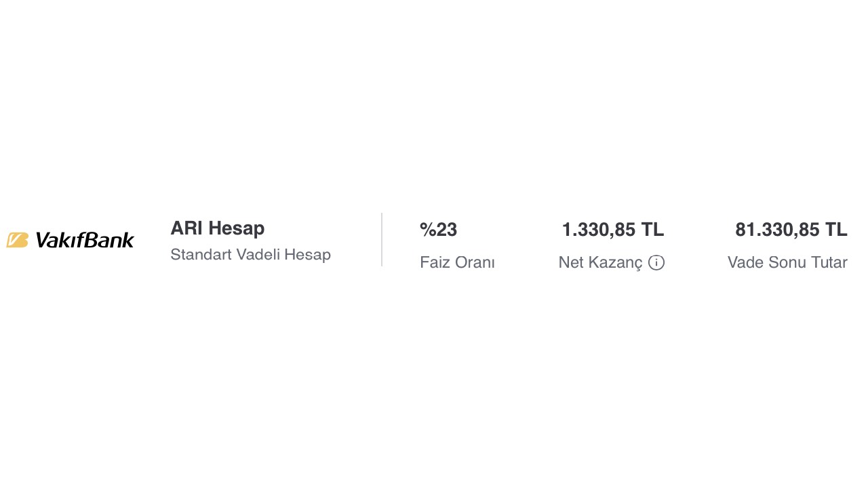Click the word ARI in the title
Screen dimensions: 868x488
186,228
